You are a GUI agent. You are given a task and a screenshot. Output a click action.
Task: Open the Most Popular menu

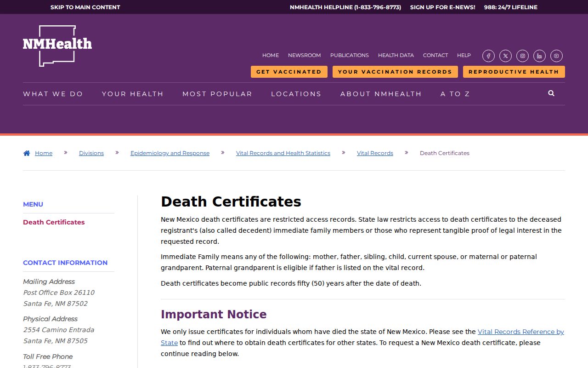coord(217,94)
